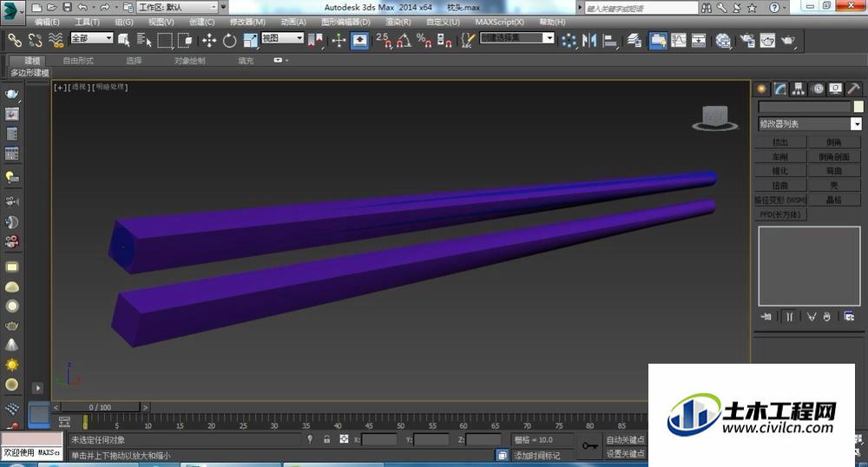Image resolution: width=868 pixels, height=467 pixels.
Task: Switch to the Utilities hammer tab
Action: click(853, 89)
